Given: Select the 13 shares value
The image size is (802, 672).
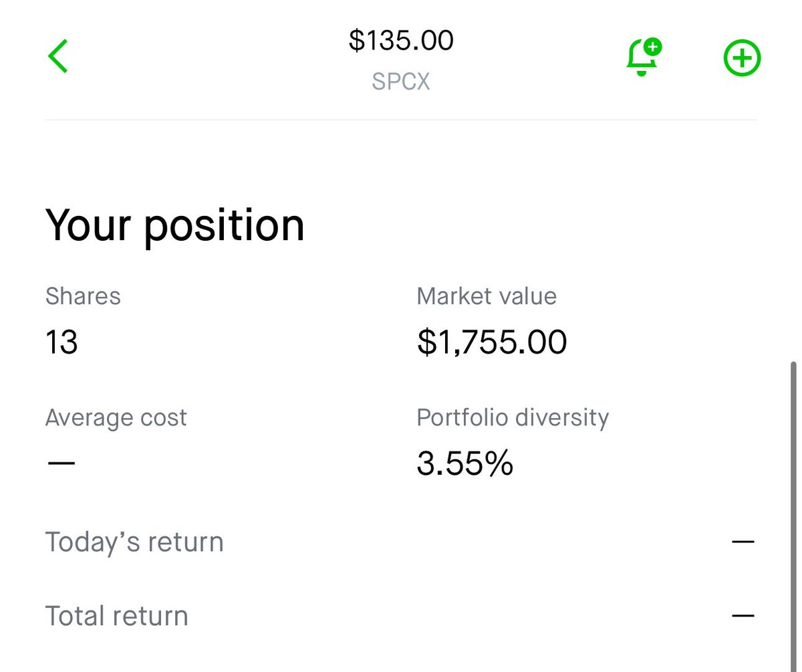Looking at the screenshot, I should click(61, 342).
